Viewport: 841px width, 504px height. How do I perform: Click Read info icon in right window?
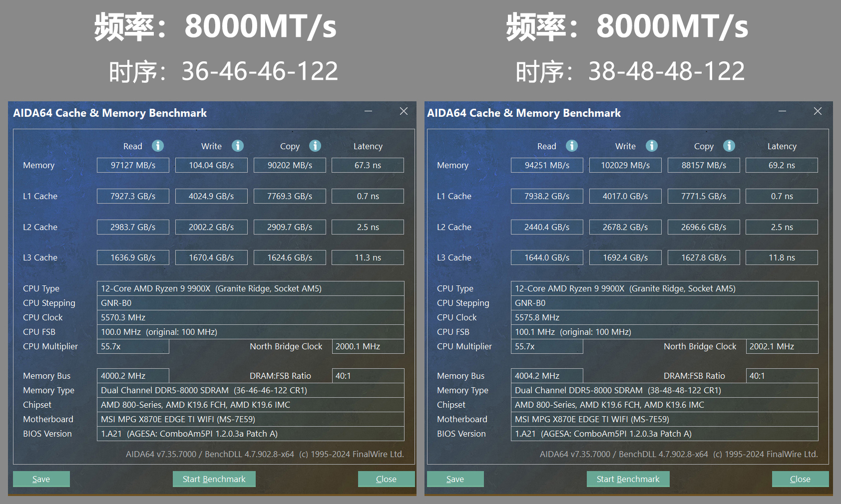[572, 146]
